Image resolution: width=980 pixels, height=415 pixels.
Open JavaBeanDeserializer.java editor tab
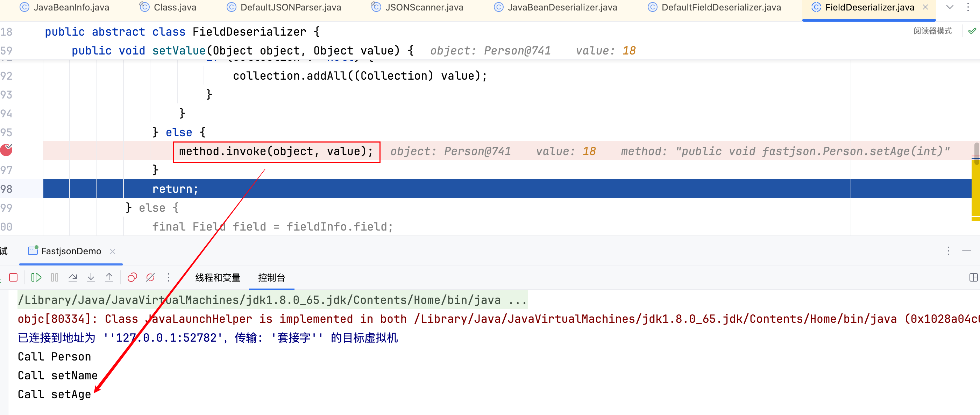click(562, 7)
